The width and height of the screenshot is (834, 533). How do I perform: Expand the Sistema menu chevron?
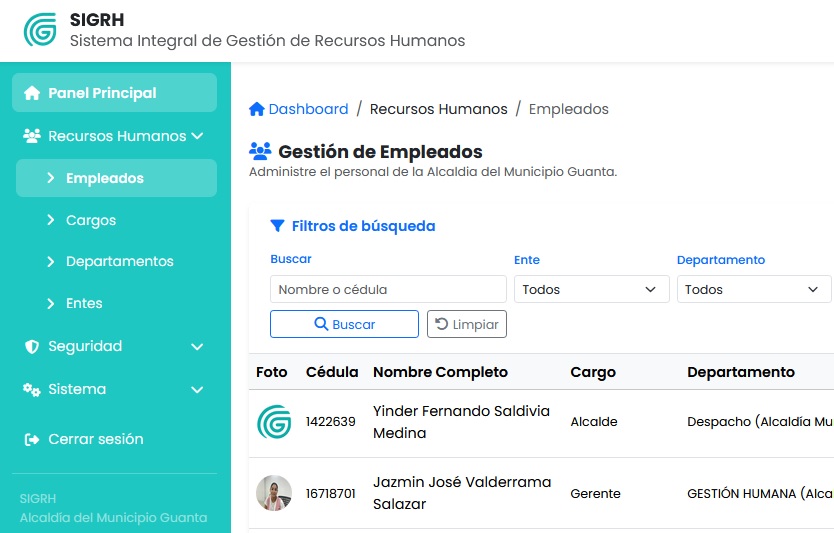point(197,390)
